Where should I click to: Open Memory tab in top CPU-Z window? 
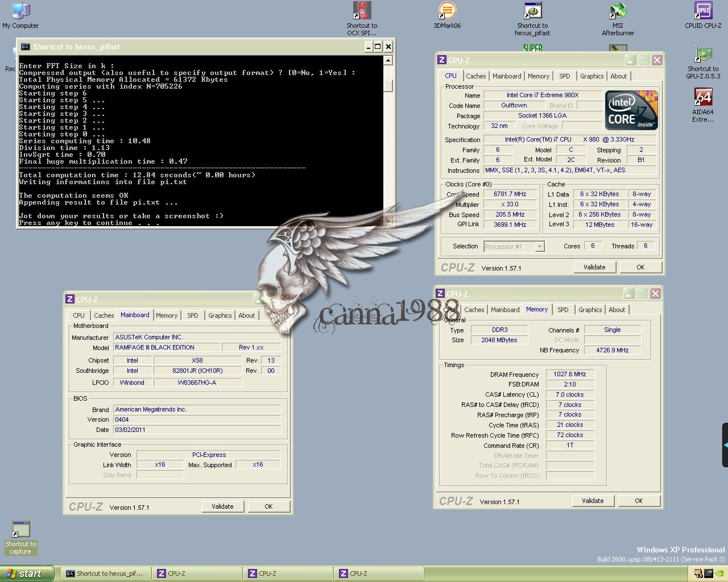coord(539,76)
